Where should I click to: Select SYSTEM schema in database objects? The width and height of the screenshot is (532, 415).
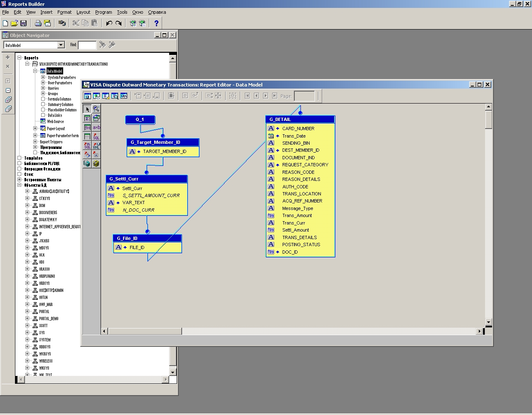tap(45, 340)
